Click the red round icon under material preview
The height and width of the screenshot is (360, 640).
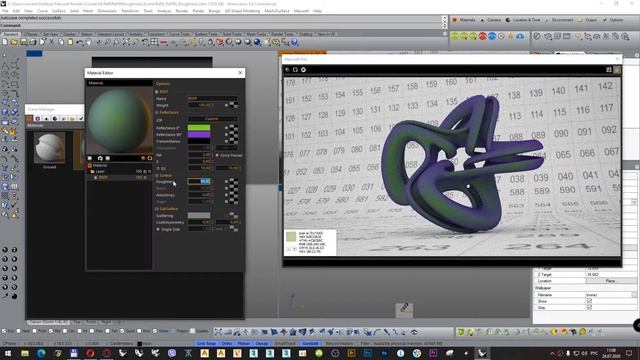click(143, 158)
